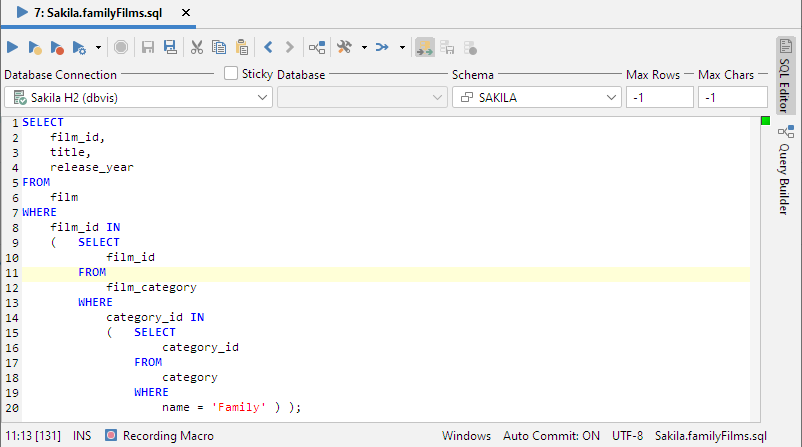
Task: Click the Max Rows input field
Action: [x=659, y=97]
